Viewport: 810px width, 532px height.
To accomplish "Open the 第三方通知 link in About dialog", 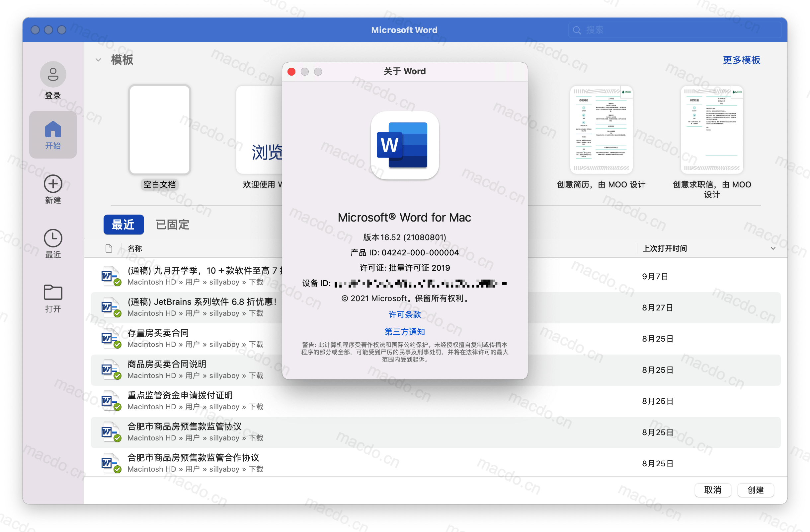I will pos(405,332).
